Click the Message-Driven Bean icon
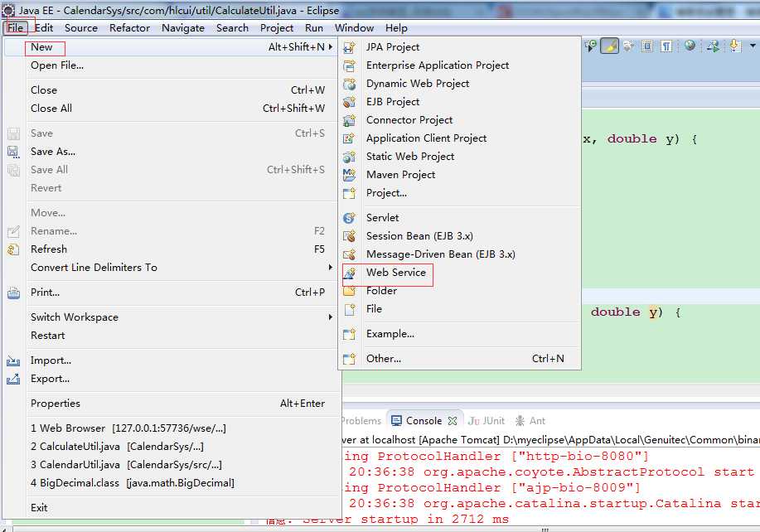The width and height of the screenshot is (760, 532). (x=349, y=255)
